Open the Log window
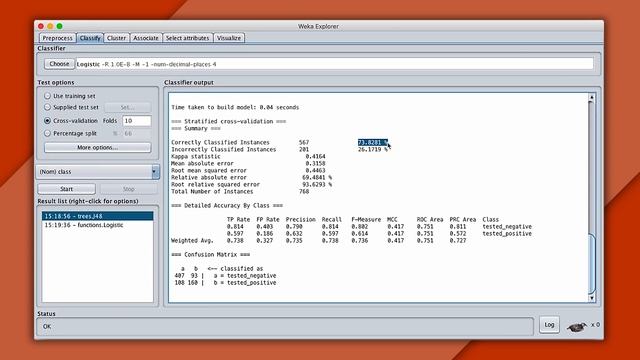The width and height of the screenshot is (640, 360). 549,325
